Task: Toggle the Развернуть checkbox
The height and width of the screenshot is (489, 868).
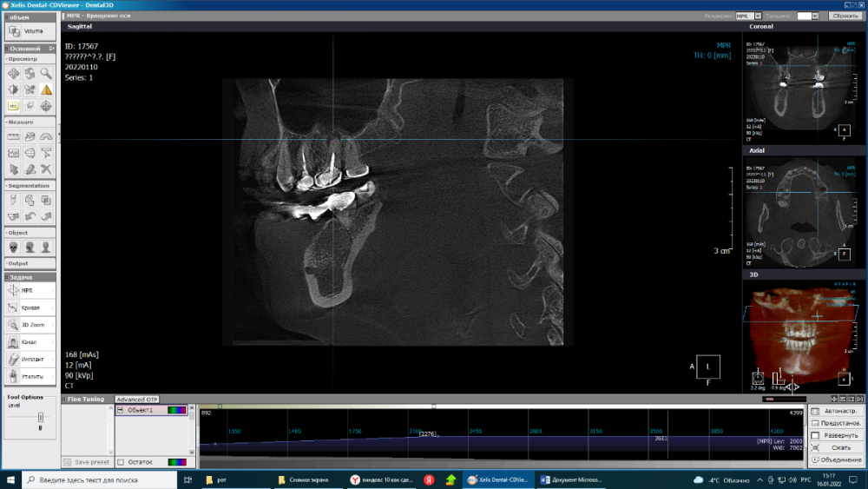Action: tap(814, 435)
